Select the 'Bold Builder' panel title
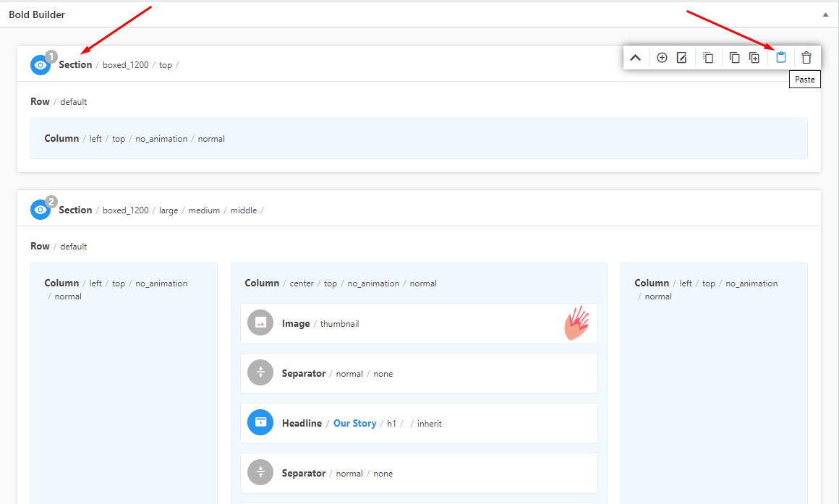This screenshot has width=839, height=504. (x=37, y=15)
